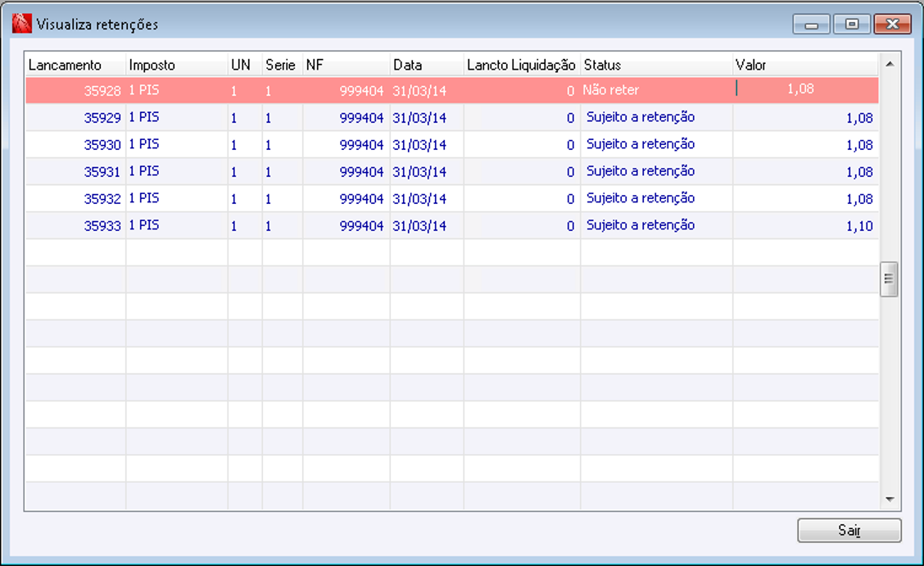Viewport: 924px width, 566px height.
Task: Click the 1,08 value in row 35929
Action: (x=860, y=118)
